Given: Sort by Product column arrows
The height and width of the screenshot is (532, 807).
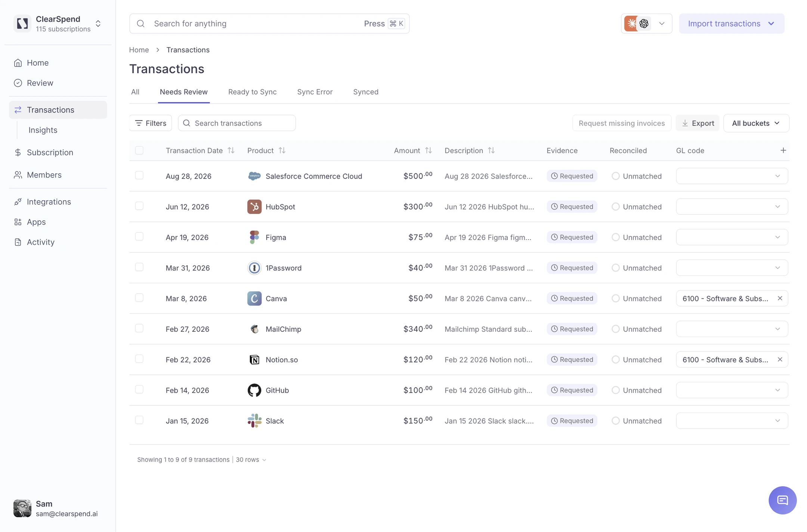Looking at the screenshot, I should (x=282, y=150).
